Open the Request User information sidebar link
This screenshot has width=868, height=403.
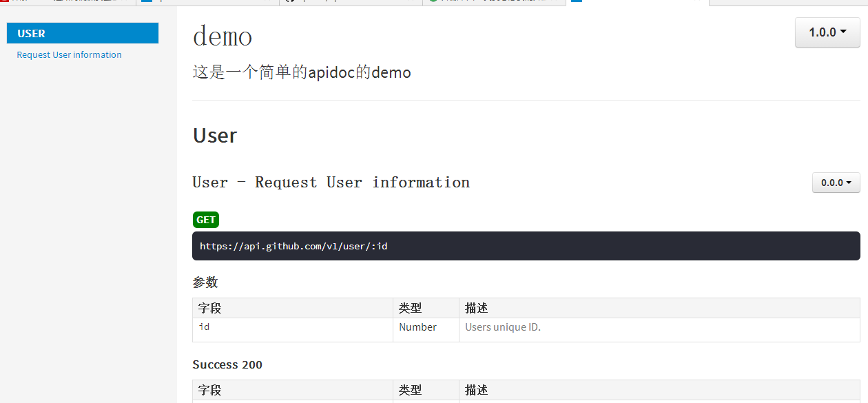[69, 54]
